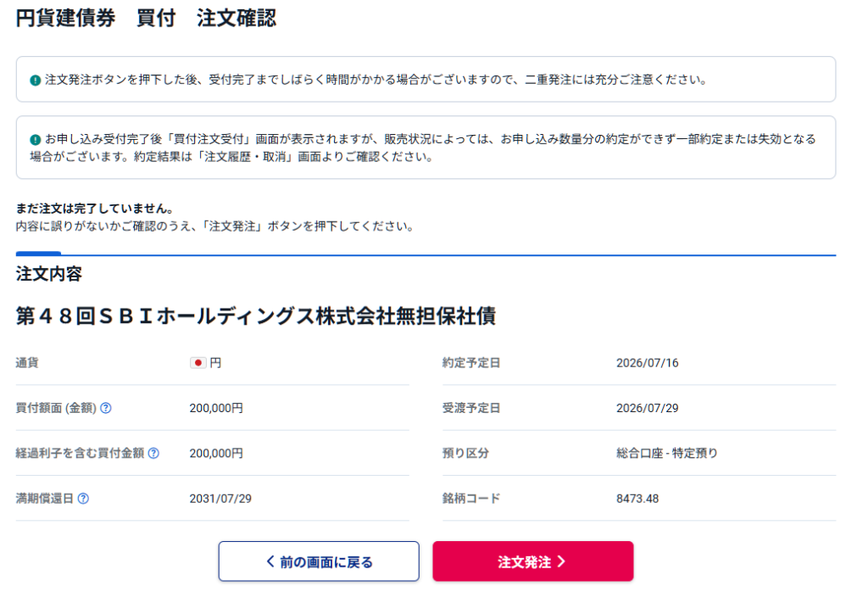Image resolution: width=868 pixels, height=614 pixels.
Task: Click the 受渡予定日 value 2026/07/29
Action: (x=647, y=408)
